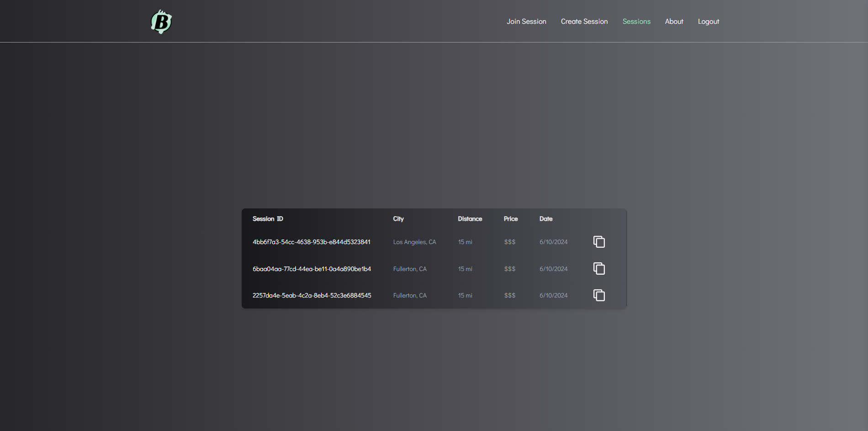The height and width of the screenshot is (431, 868).
Task: Select session ID 6baa04aa-77cd-44ea-be11-0a4a890be1b4
Action: 312,269
